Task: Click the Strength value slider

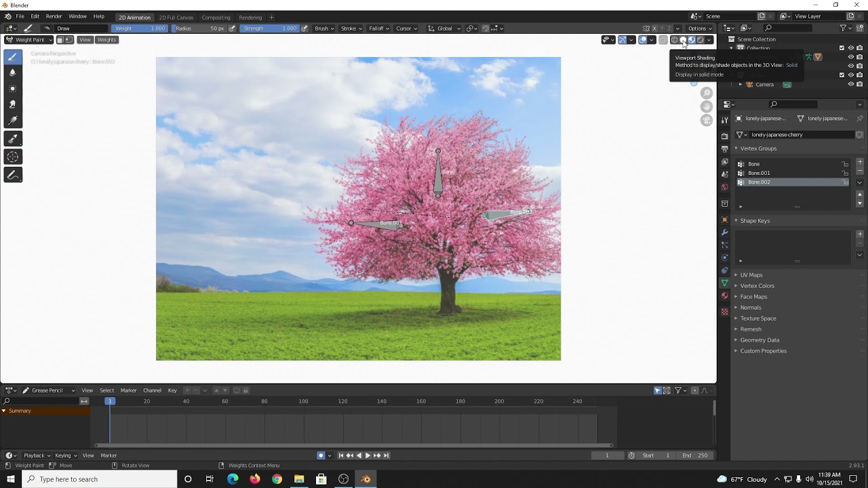Action: pyautogui.click(x=269, y=28)
